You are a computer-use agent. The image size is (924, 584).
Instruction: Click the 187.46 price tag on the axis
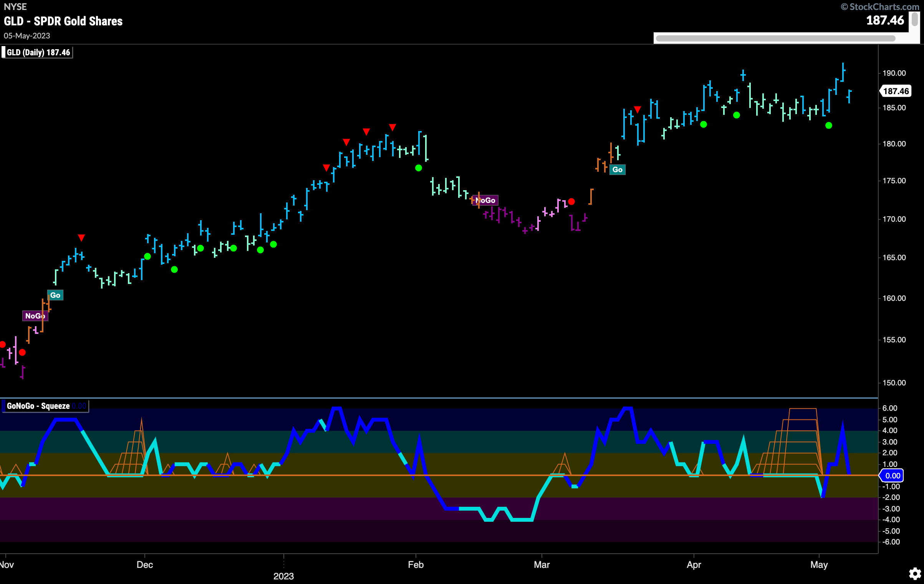point(896,91)
